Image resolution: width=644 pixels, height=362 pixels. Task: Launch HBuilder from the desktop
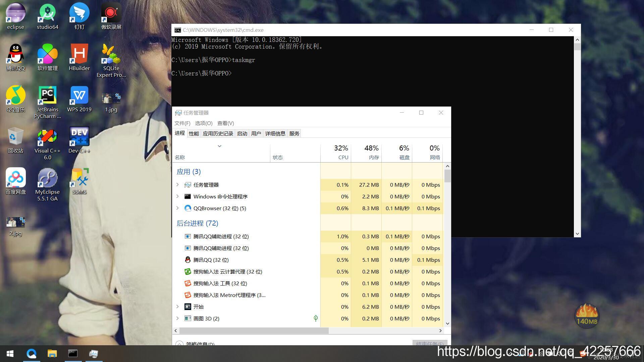79,54
